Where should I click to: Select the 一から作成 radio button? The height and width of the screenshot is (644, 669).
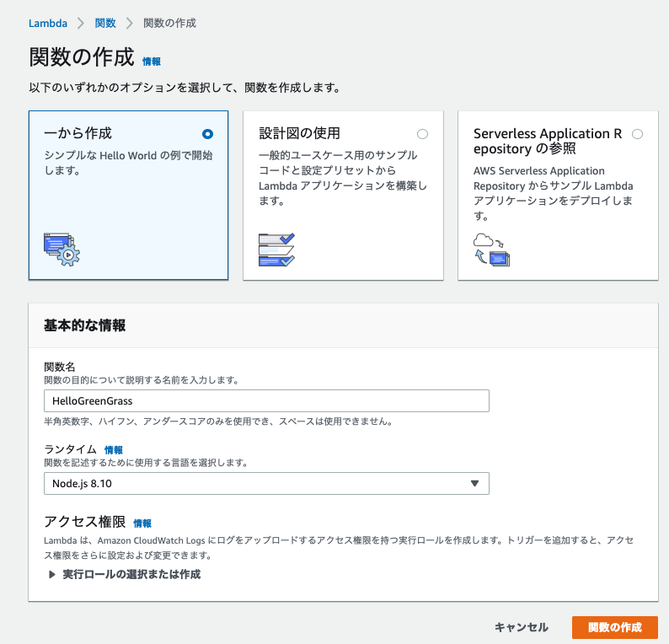[x=207, y=134]
